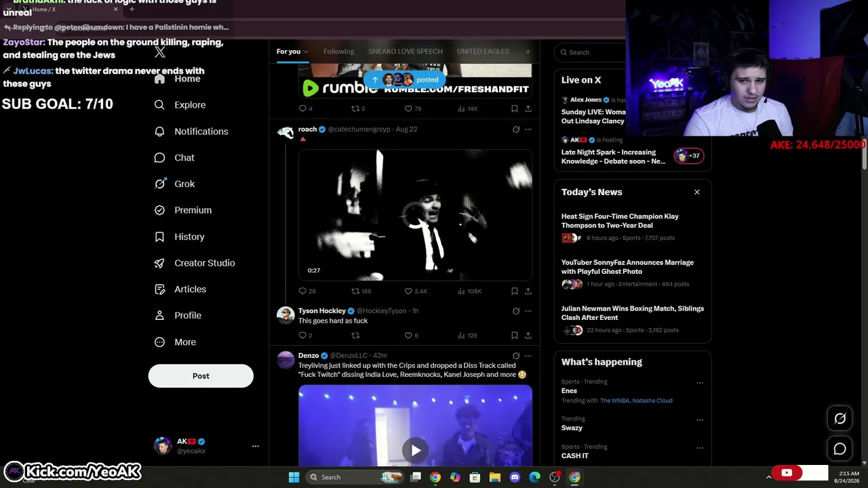Open Articles in the sidebar
The height and width of the screenshot is (488, 868).
click(x=180, y=289)
